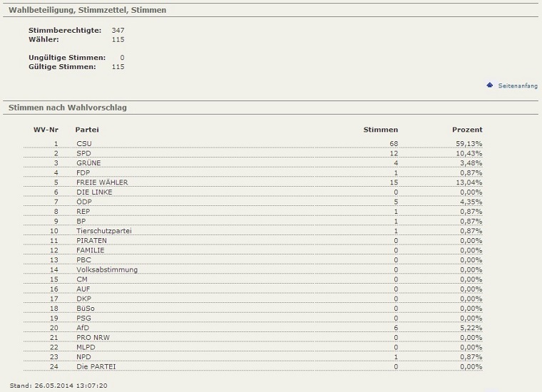This screenshot has height=392, width=542.
Task: Select the BP party name
Action: (81, 221)
